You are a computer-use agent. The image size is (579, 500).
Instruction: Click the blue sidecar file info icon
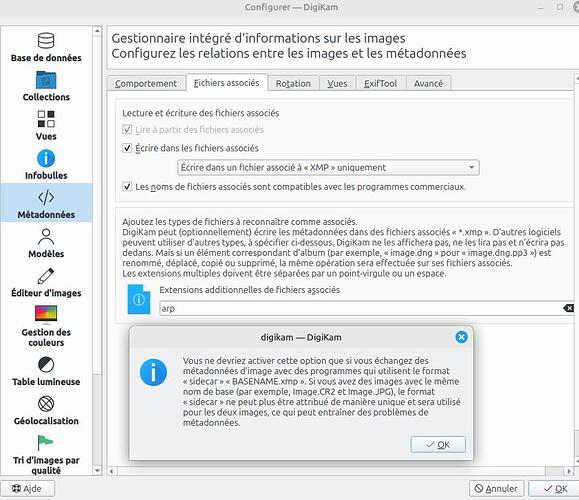point(139,299)
